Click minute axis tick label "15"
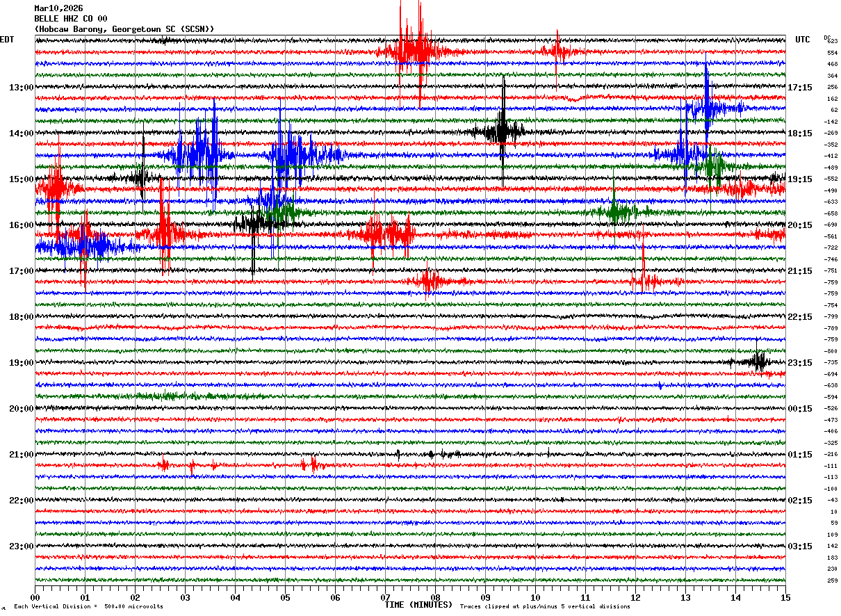Image resolution: width=841 pixels, height=616 pixels. click(785, 598)
